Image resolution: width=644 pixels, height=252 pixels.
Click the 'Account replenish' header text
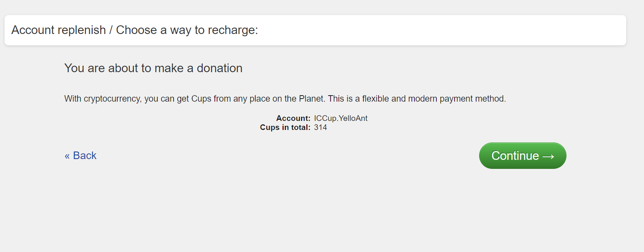(x=59, y=30)
